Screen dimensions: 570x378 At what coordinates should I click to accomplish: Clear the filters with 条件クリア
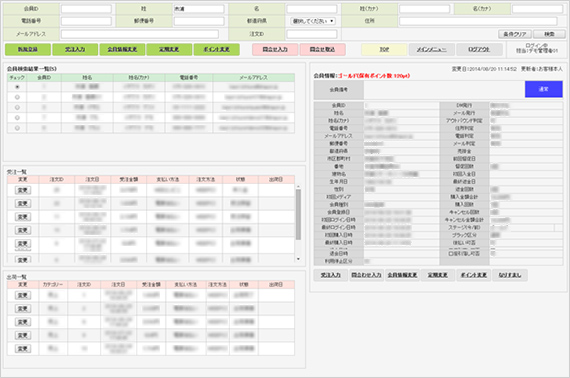coord(515,34)
